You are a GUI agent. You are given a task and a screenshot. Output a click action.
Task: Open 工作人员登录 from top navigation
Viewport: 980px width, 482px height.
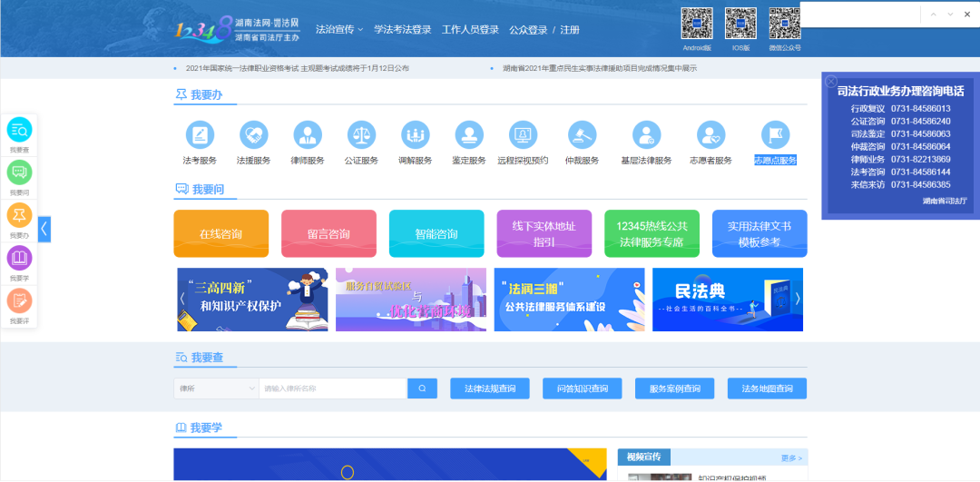(470, 29)
